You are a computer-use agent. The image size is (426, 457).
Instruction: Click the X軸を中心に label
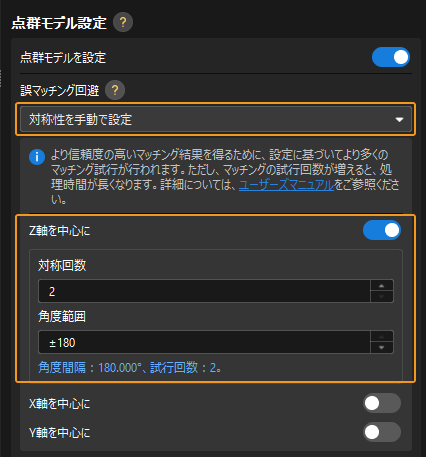pyautogui.click(x=60, y=404)
